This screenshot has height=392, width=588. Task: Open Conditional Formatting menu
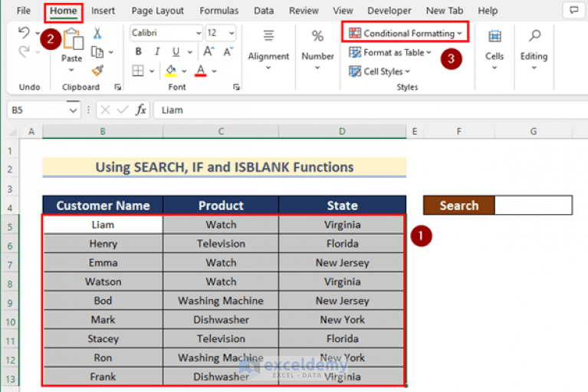406,33
